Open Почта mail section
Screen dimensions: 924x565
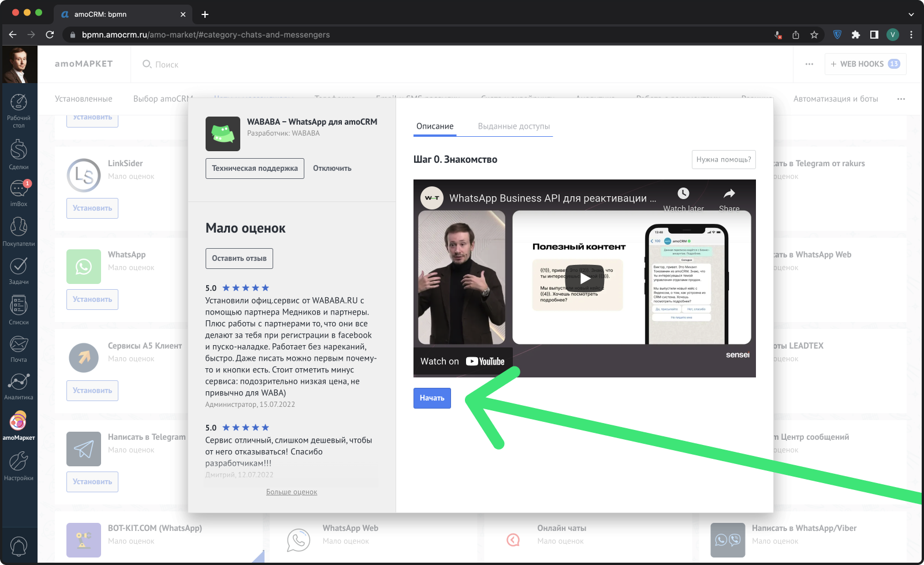18,349
